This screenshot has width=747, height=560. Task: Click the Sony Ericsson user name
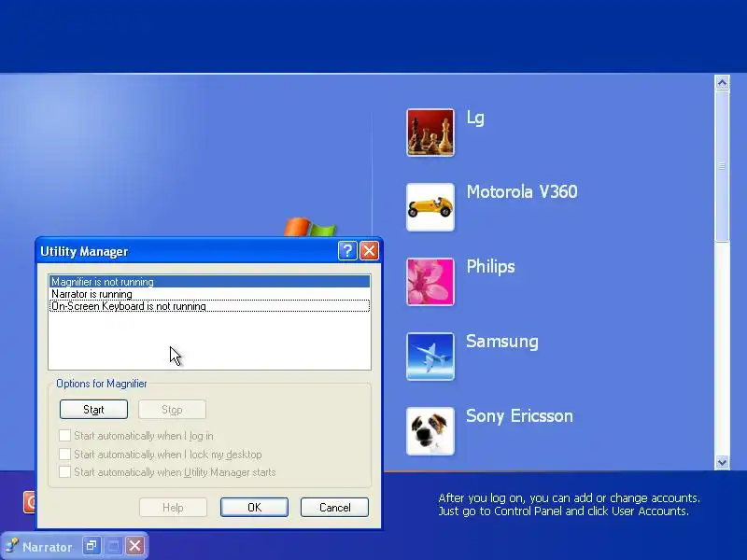519,415
